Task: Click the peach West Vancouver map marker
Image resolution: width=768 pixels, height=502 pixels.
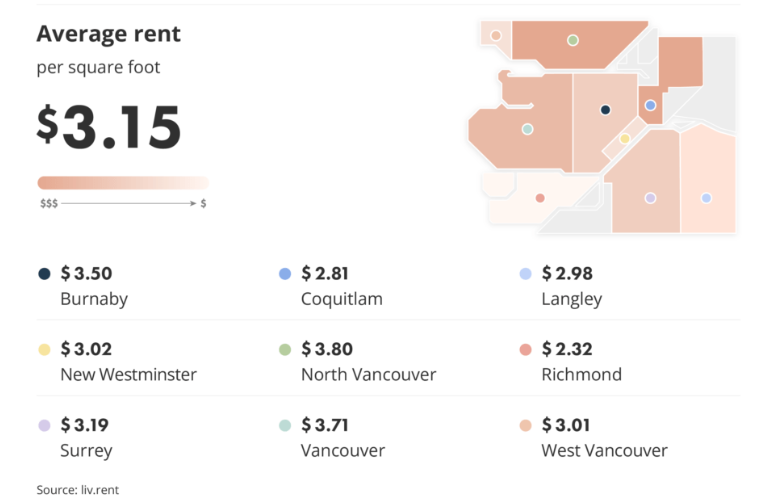Action: (x=496, y=35)
